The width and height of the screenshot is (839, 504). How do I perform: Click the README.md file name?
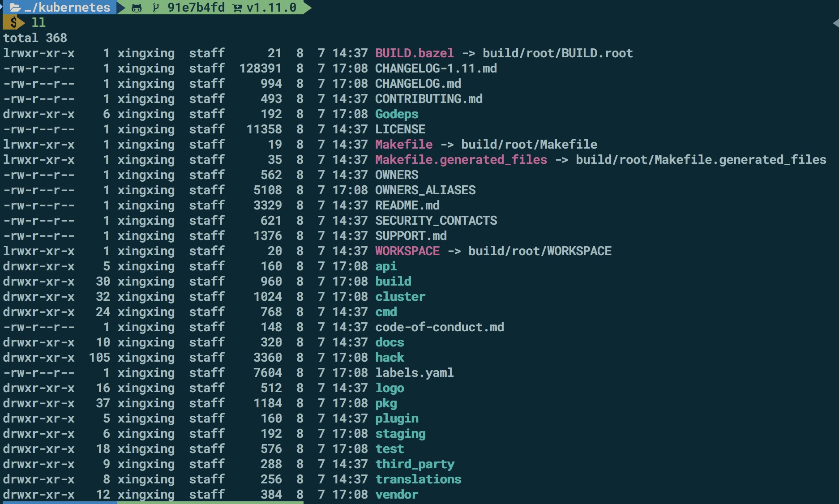pos(407,205)
